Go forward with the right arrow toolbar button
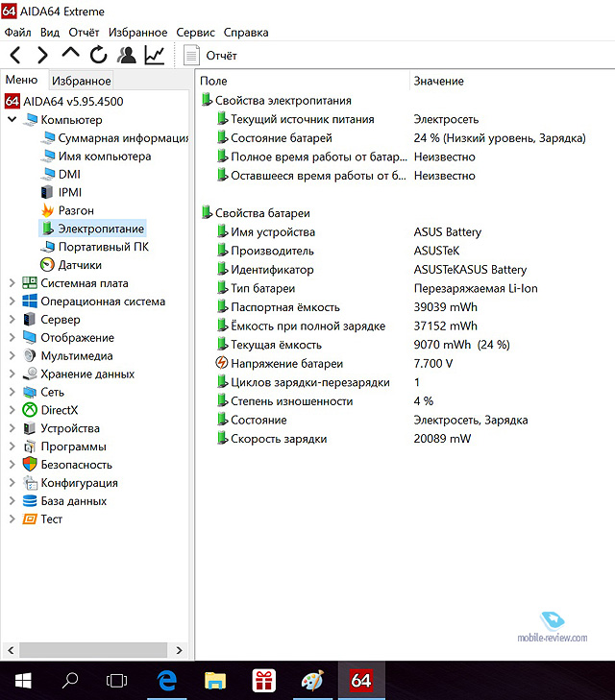615x700 pixels. [42, 55]
